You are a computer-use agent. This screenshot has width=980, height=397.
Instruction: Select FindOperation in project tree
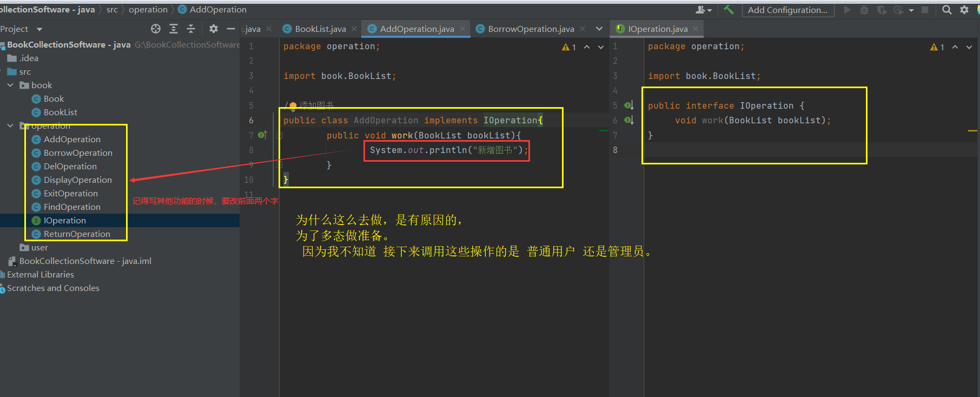[66, 207]
